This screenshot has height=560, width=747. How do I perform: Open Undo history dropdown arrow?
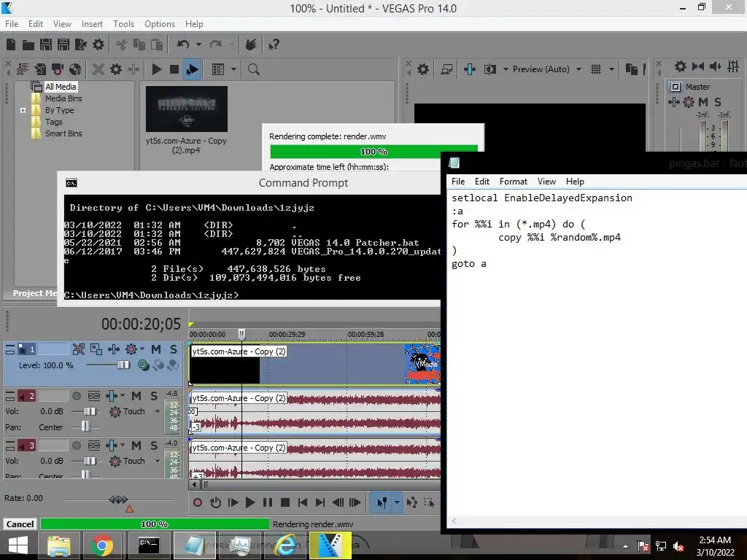pyautogui.click(x=198, y=44)
